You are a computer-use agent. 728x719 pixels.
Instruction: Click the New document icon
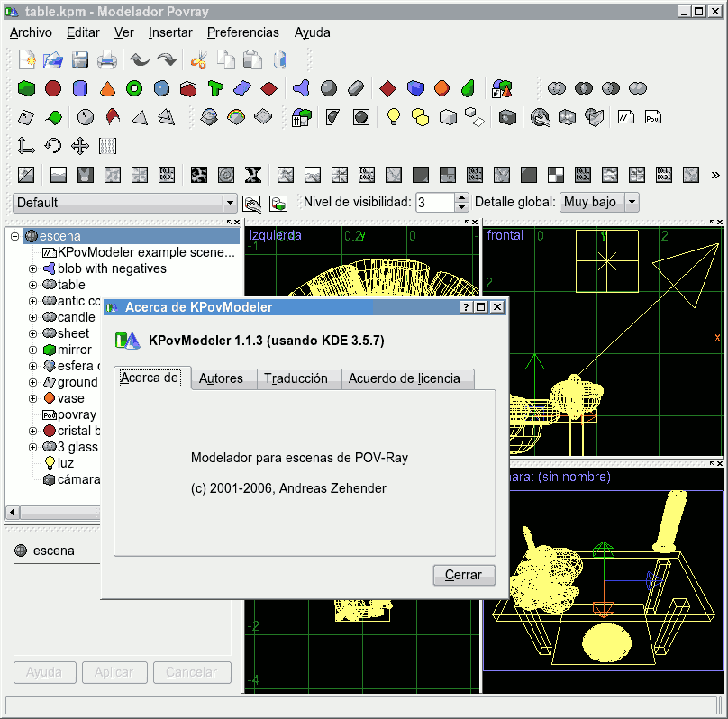pos(27,59)
